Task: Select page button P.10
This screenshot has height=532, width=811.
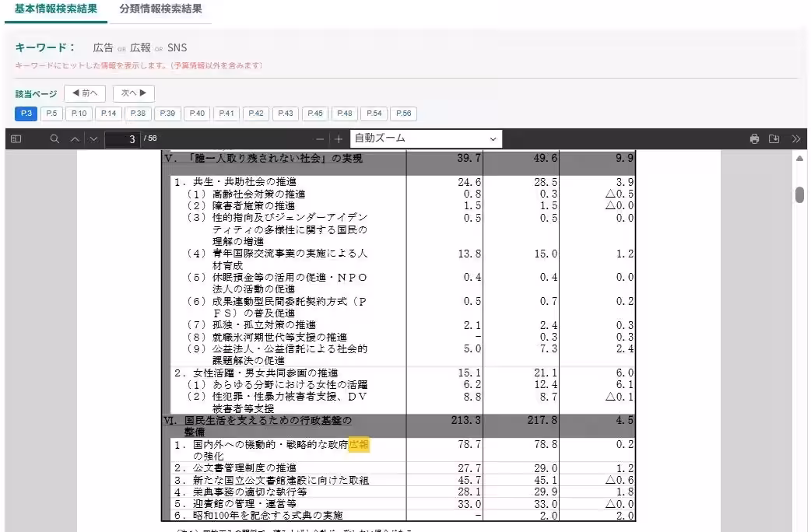Action: point(79,114)
